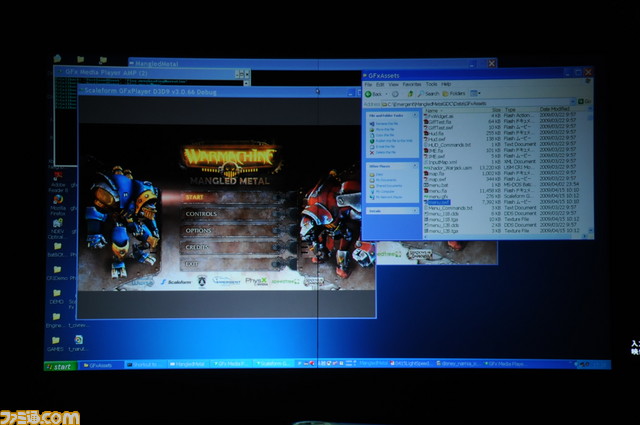Open the Back history dropdown arrow

point(387,94)
